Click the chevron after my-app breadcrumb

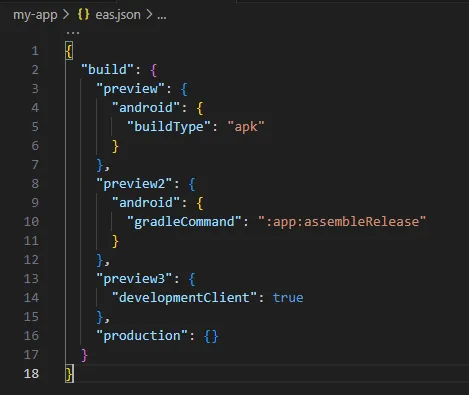click(66, 15)
